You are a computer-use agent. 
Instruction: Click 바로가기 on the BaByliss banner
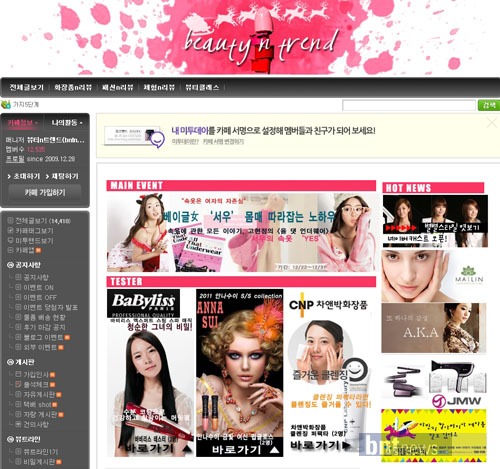(149, 448)
